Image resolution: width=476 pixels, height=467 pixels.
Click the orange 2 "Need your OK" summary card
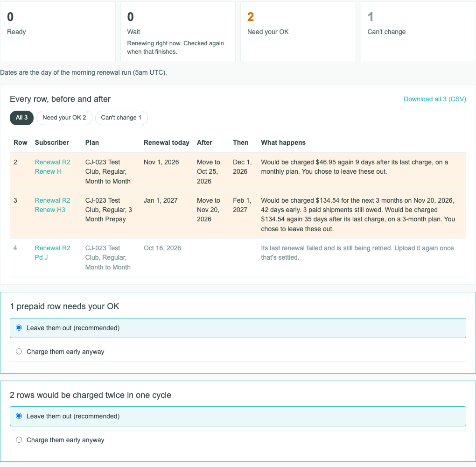click(x=298, y=32)
